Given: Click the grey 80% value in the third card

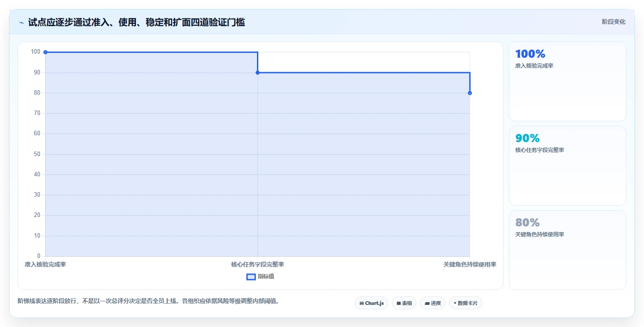Looking at the screenshot, I should (527, 223).
